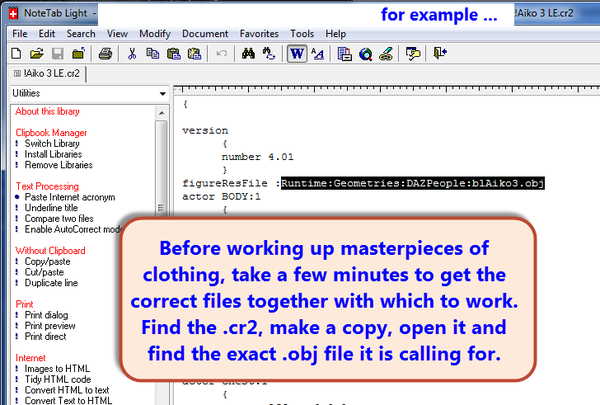Click the Find binoculars icon
This screenshot has height=405, width=600.
coord(248,53)
